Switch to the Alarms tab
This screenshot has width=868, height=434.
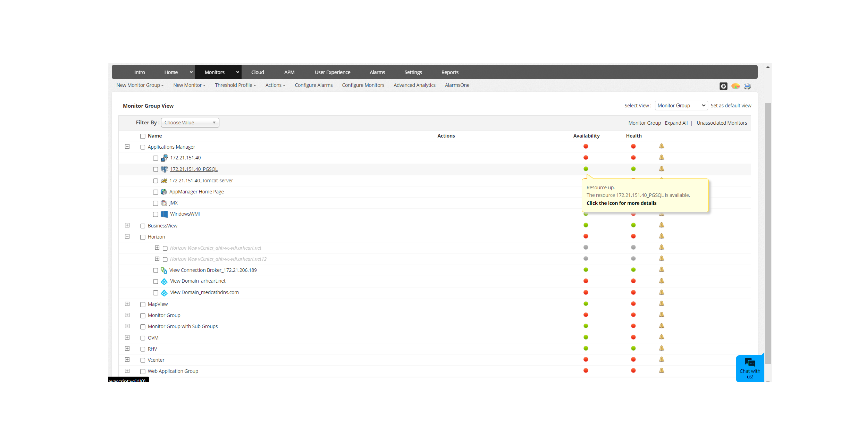click(x=377, y=72)
